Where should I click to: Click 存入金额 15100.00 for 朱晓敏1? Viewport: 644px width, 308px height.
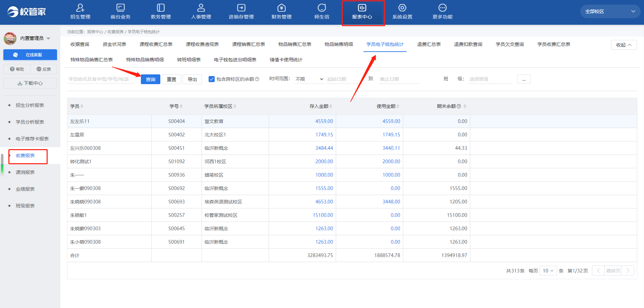323,215
